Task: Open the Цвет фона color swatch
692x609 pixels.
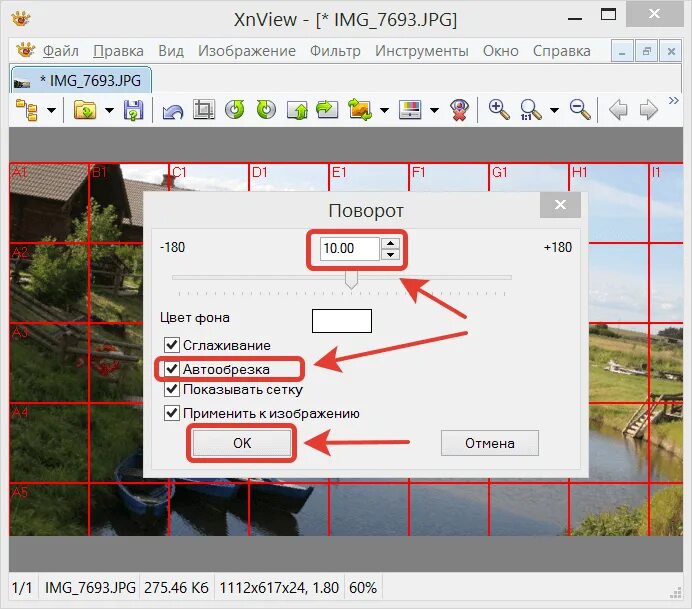Action: pyautogui.click(x=342, y=321)
